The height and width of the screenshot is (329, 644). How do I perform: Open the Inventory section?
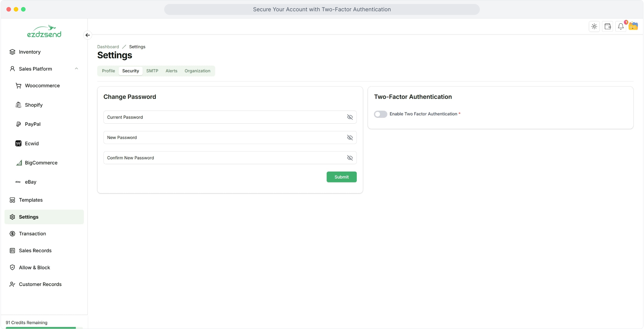tap(30, 52)
